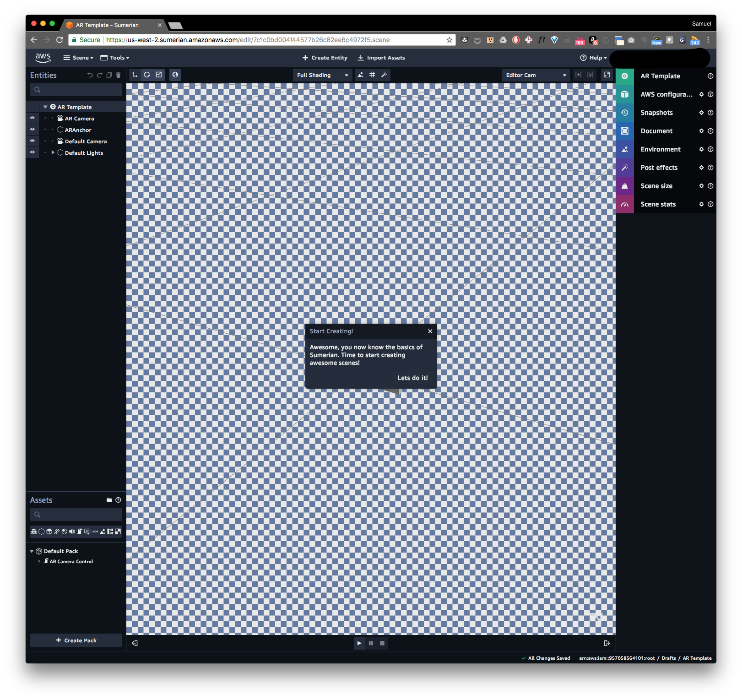Collapse the Default Pack asset tree
Screen dimensions: 742x700
[x=32, y=551]
